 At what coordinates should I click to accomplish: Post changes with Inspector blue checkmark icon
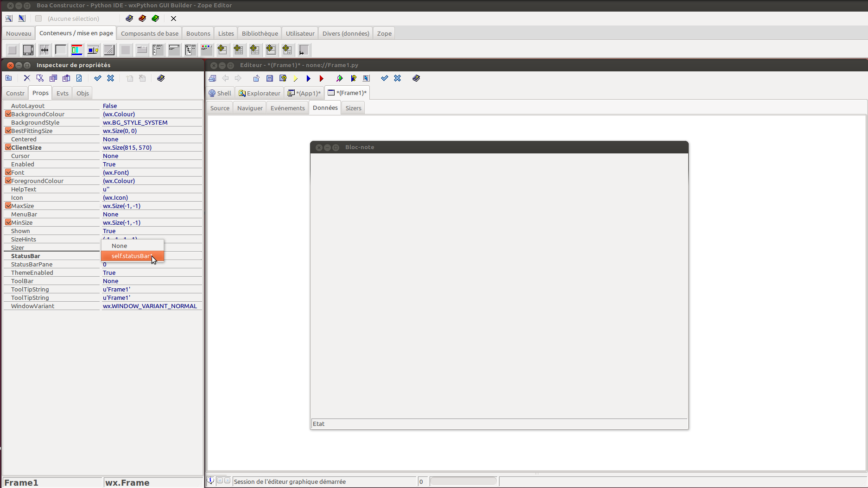click(97, 78)
